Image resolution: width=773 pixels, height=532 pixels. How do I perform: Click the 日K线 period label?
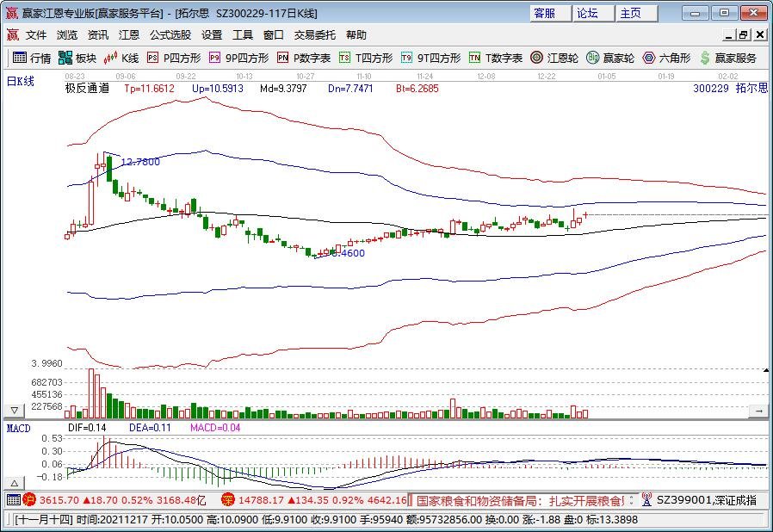(20, 82)
